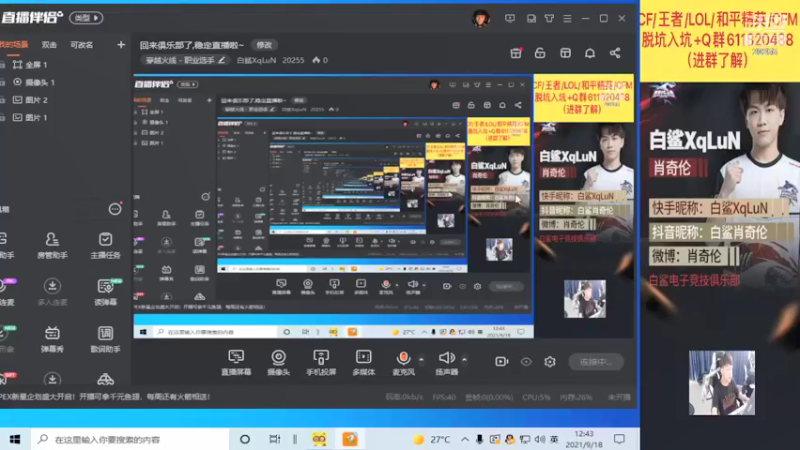Click the ID number 20255
Viewport: 800px width, 450px height.
(x=293, y=60)
